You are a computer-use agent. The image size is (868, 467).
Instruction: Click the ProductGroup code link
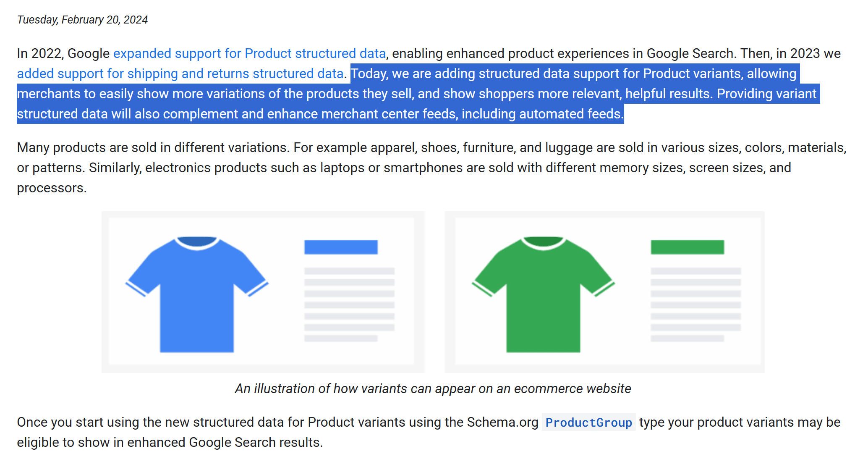(x=588, y=422)
